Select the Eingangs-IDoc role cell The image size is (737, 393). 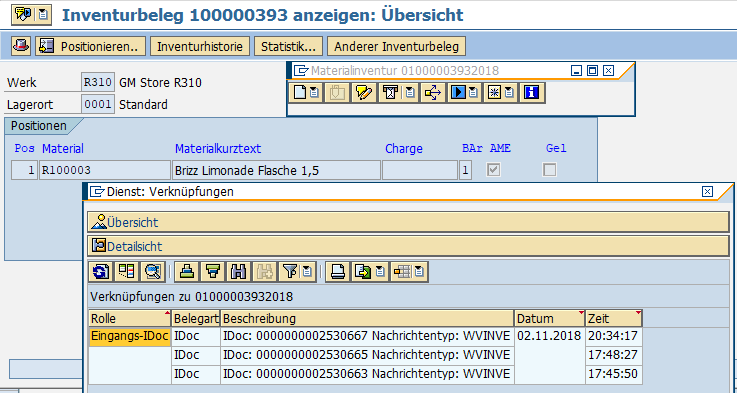[129, 337]
